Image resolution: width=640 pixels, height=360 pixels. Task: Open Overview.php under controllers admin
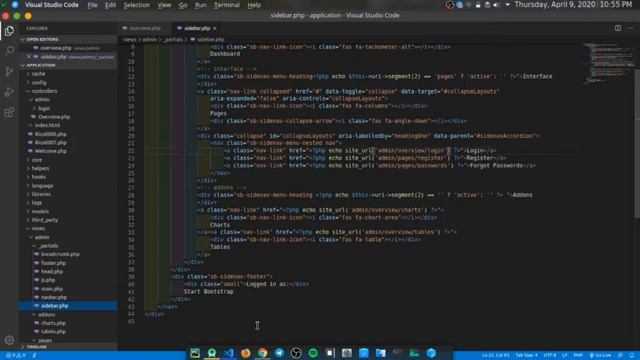(54, 117)
